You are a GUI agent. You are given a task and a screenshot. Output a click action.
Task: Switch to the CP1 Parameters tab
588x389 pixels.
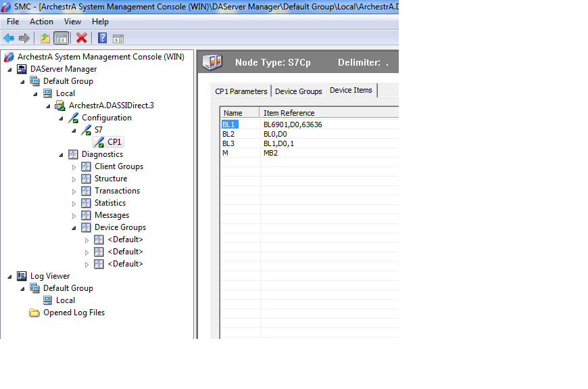click(241, 91)
